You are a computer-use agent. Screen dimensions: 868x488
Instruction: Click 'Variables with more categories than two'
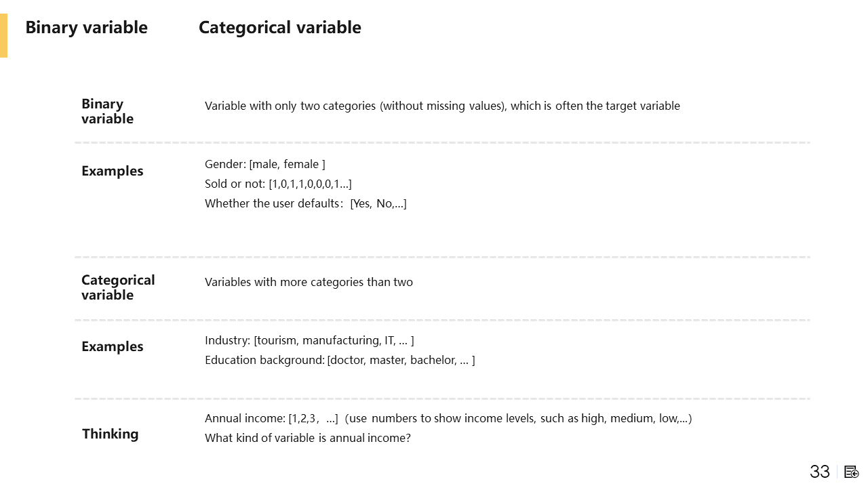[x=309, y=282]
